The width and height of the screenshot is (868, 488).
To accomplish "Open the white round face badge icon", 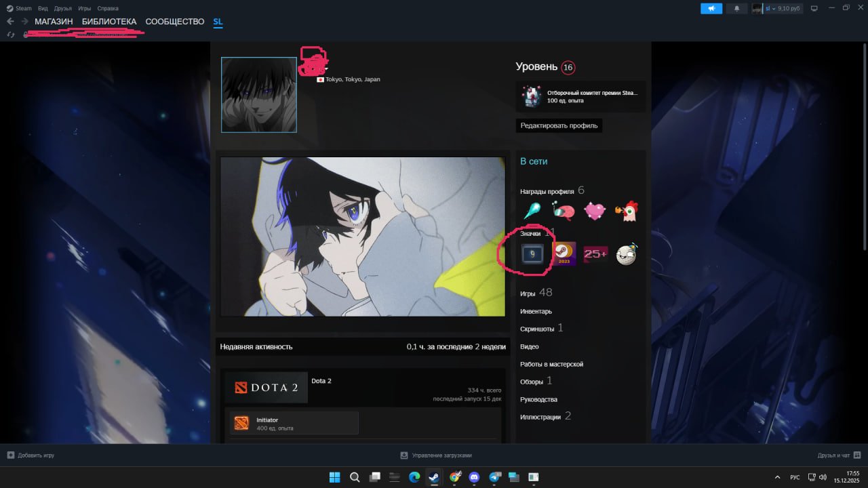I will click(x=626, y=254).
